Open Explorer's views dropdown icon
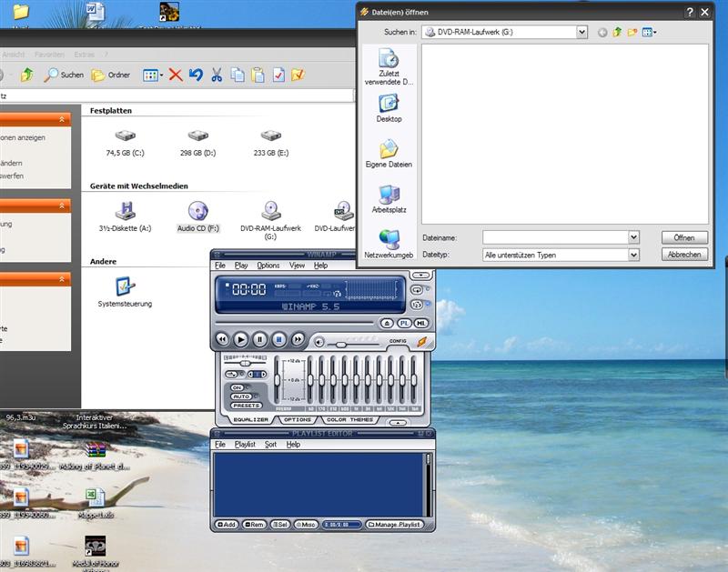This screenshot has width=728, height=572. tap(153, 75)
